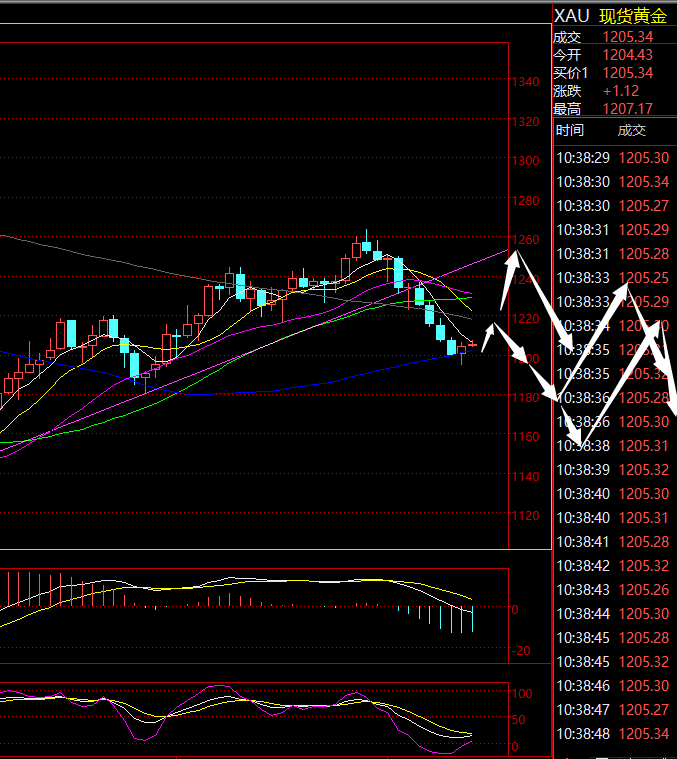Select the 10:38:29 tick row

pyautogui.click(x=613, y=158)
